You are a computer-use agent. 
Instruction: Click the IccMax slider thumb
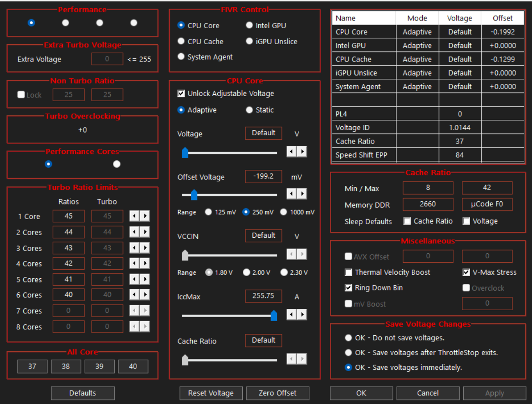274,316
